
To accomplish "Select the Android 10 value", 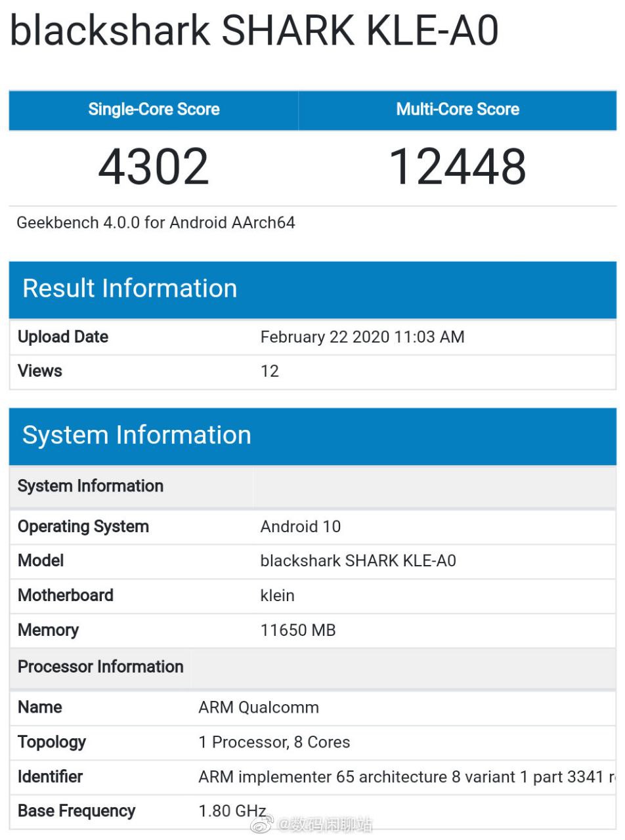I will (301, 527).
